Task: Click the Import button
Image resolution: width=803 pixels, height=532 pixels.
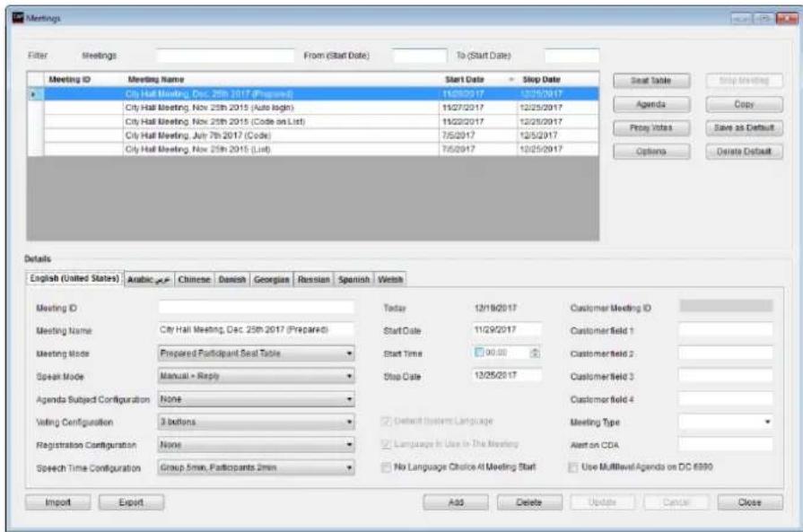Action: 57,502
